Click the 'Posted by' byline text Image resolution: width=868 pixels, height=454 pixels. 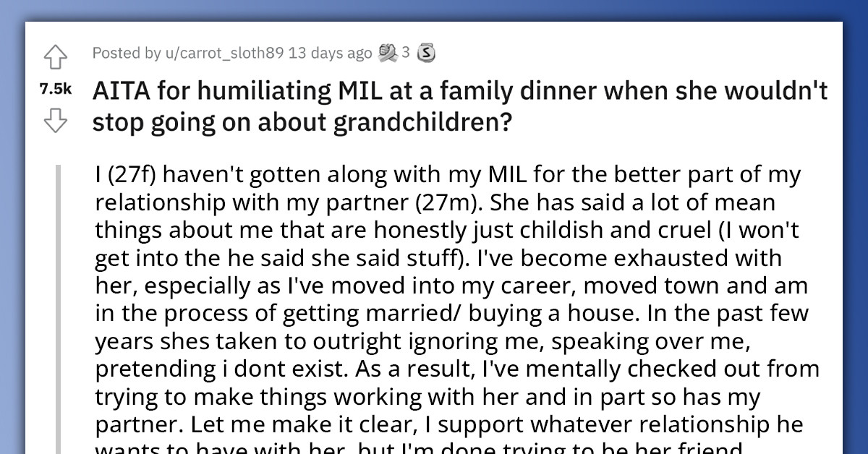coord(114,53)
